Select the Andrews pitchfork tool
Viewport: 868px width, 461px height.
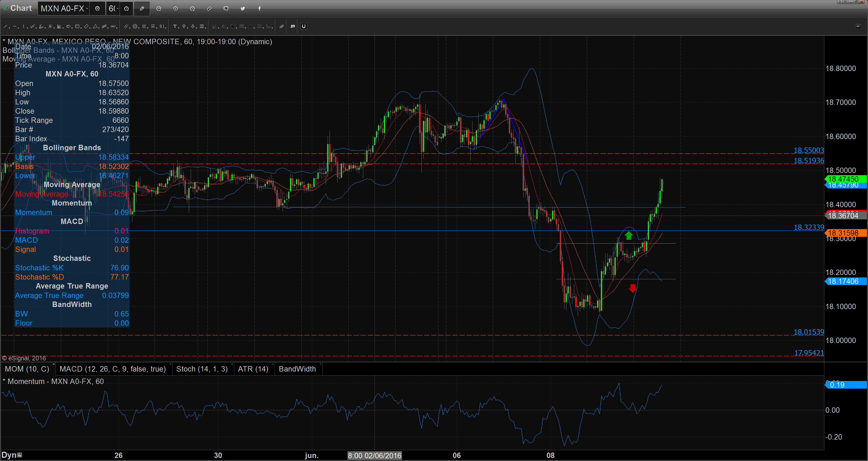(50, 26)
